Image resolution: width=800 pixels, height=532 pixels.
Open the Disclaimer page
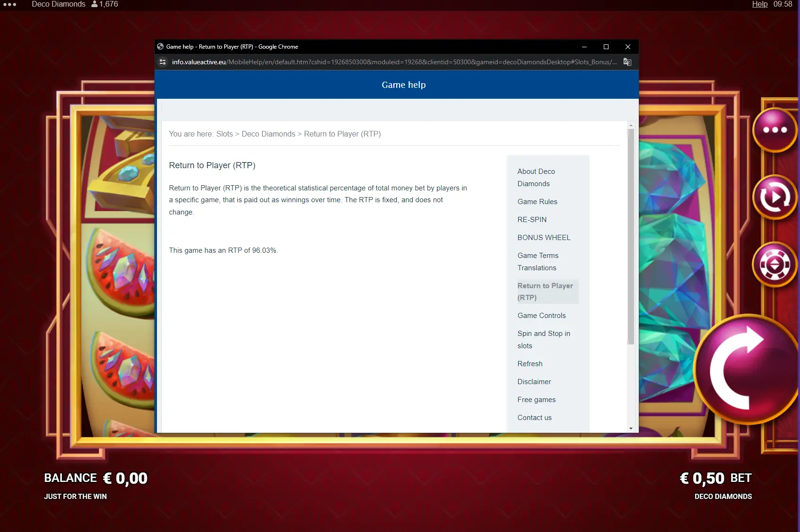coord(534,382)
